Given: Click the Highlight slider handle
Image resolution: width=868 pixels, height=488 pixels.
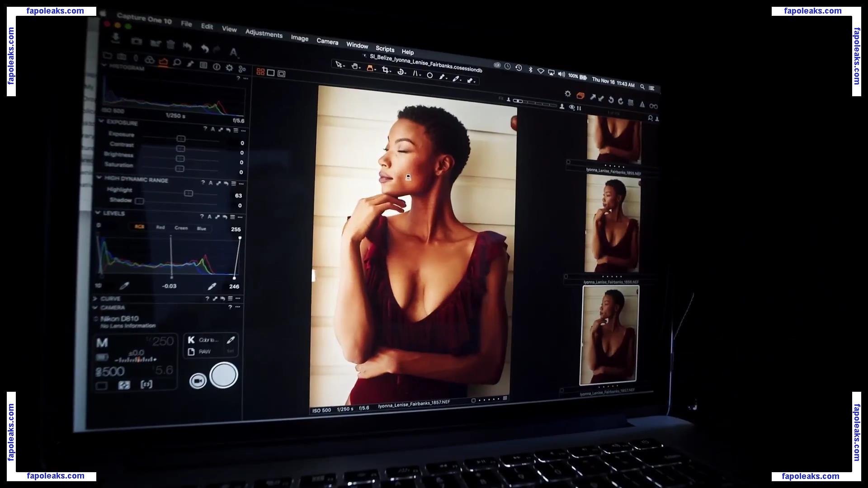Looking at the screenshot, I should pyautogui.click(x=189, y=193).
